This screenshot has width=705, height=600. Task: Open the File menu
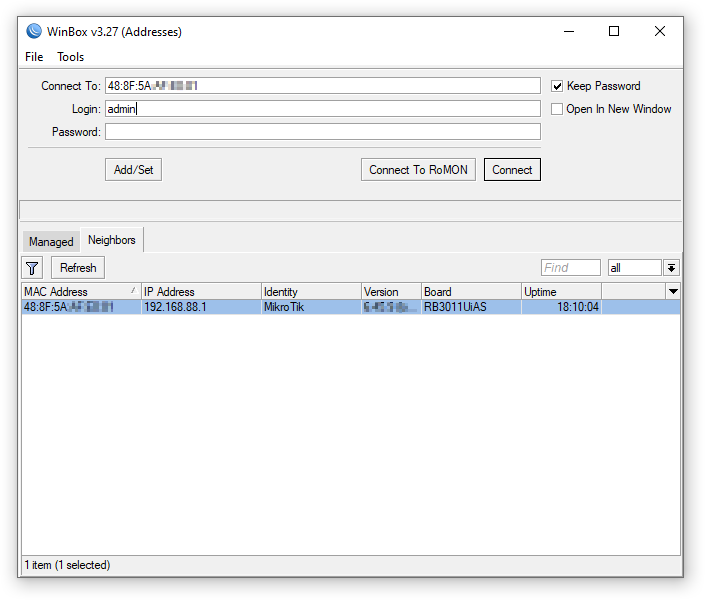point(34,57)
